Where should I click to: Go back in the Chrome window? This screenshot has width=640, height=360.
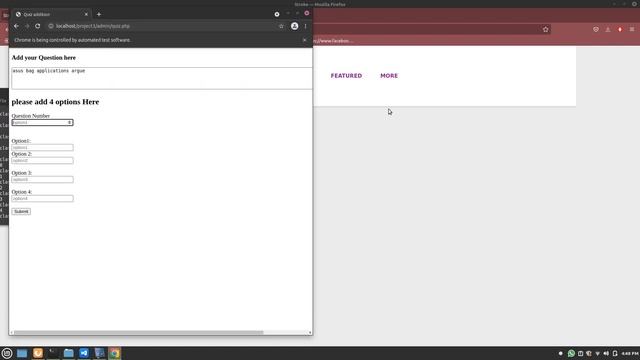(x=16, y=26)
